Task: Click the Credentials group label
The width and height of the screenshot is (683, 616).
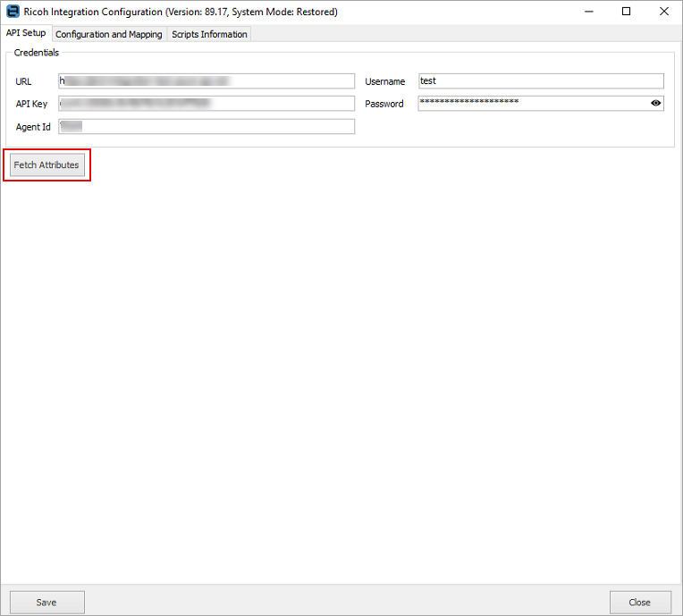Action: coord(36,52)
